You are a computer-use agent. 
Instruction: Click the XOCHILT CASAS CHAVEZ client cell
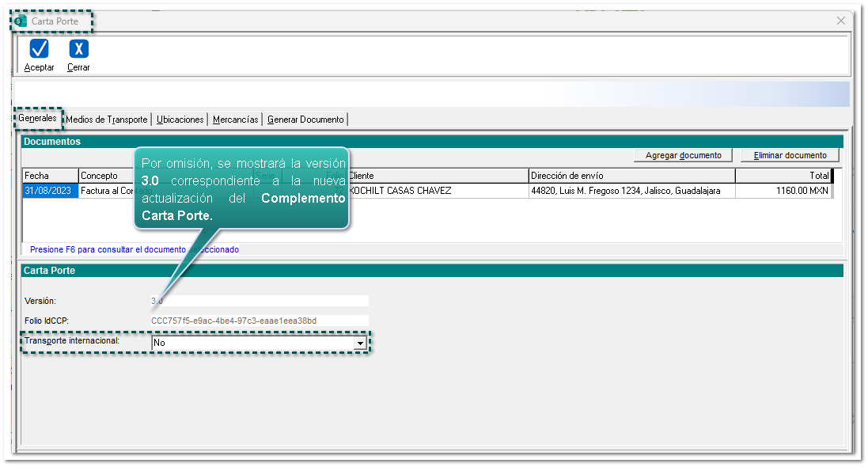click(x=437, y=191)
